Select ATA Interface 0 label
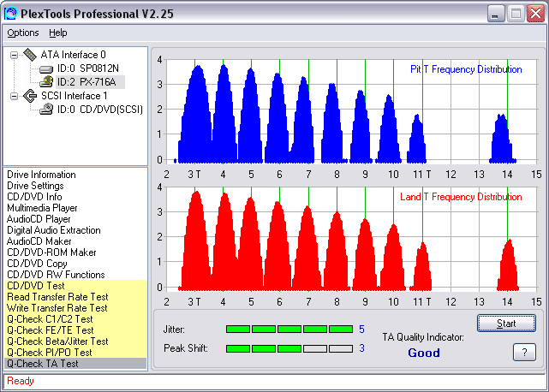 (73, 55)
